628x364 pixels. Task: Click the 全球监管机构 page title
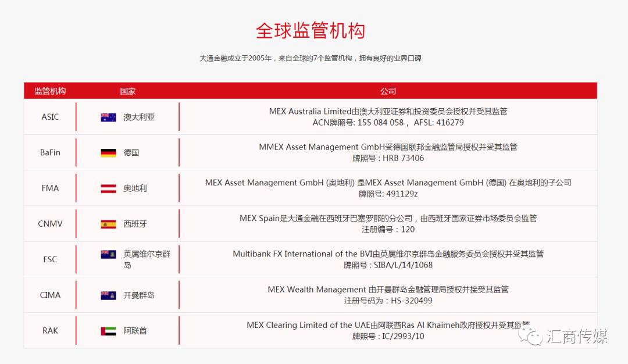[311, 30]
